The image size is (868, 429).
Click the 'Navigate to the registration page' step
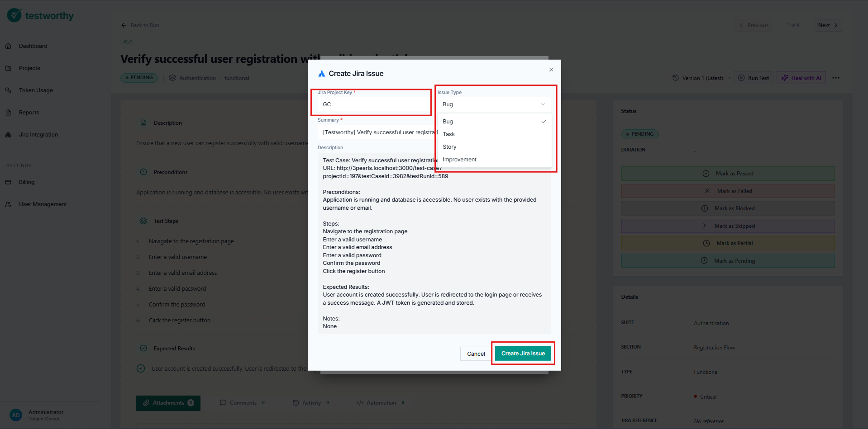pyautogui.click(x=191, y=241)
